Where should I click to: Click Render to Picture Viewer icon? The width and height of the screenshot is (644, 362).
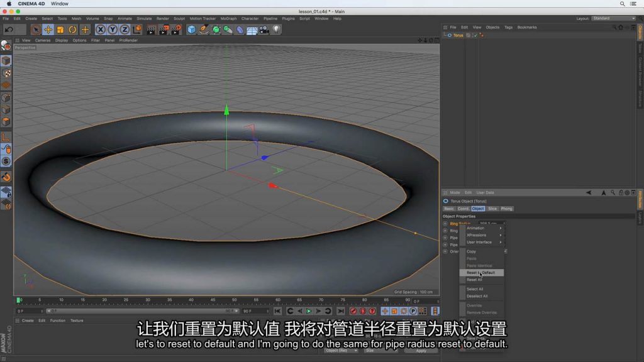click(x=164, y=30)
